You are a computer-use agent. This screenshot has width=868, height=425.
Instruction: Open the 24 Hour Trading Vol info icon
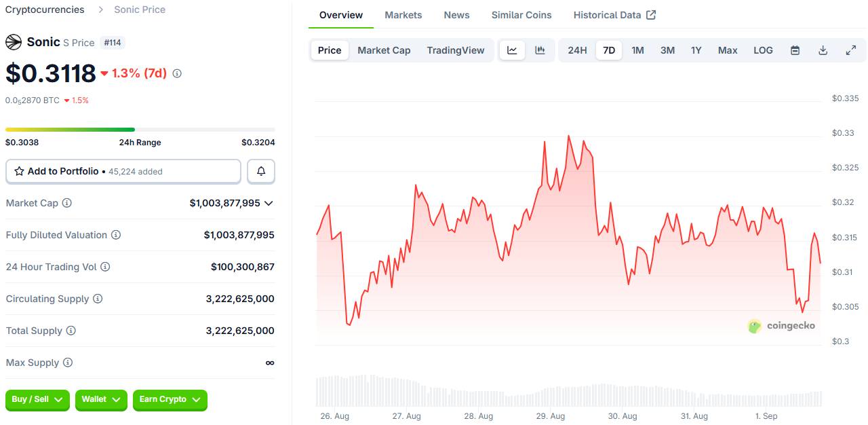click(x=105, y=267)
